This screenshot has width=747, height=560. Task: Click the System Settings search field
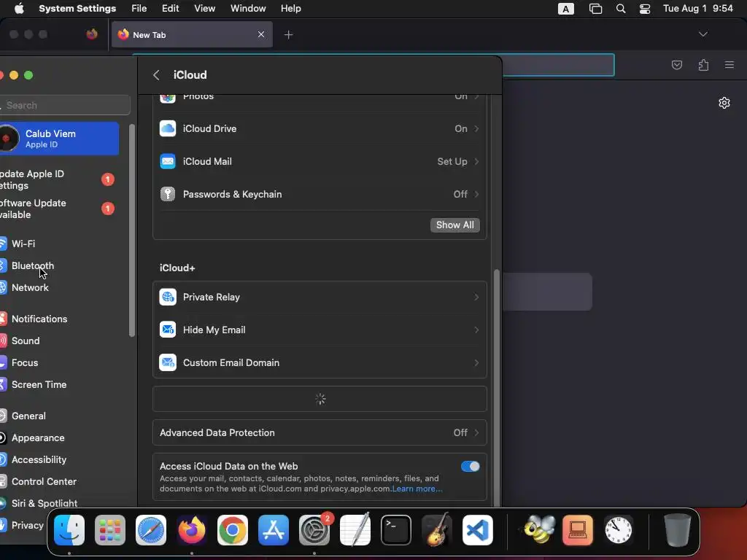point(65,105)
